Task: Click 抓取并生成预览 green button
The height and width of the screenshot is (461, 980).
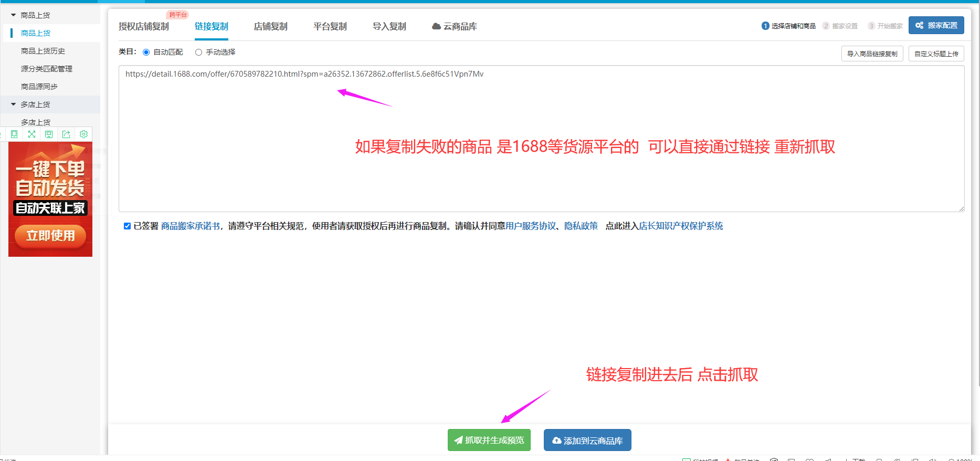Action: tap(489, 440)
